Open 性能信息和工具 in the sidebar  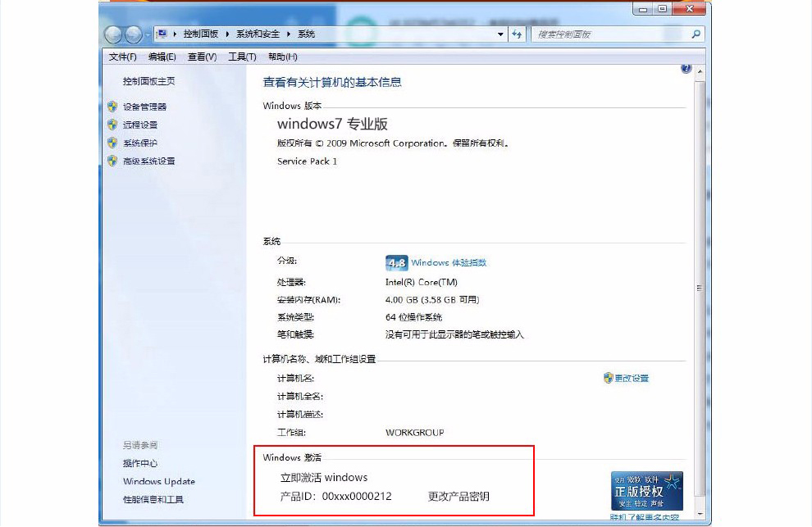153,500
